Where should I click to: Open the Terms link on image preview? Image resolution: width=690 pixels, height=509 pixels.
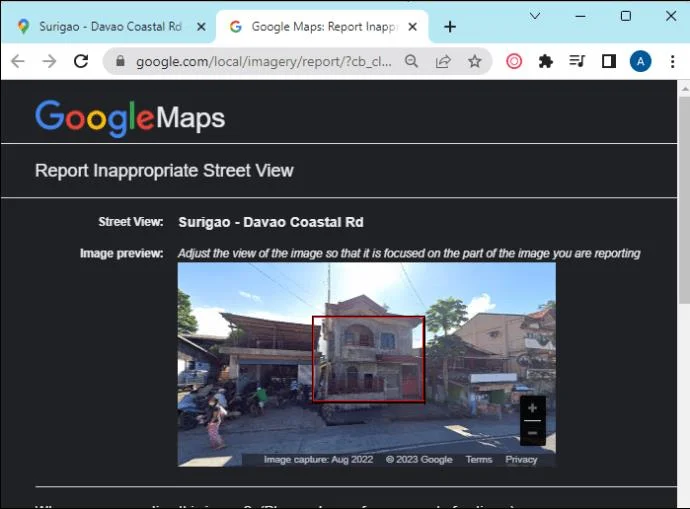(x=479, y=460)
